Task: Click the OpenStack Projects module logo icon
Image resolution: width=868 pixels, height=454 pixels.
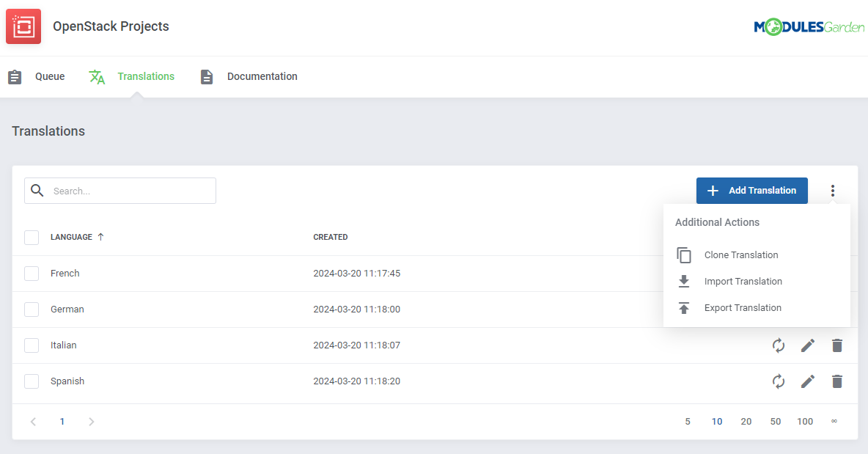Action: [x=23, y=26]
